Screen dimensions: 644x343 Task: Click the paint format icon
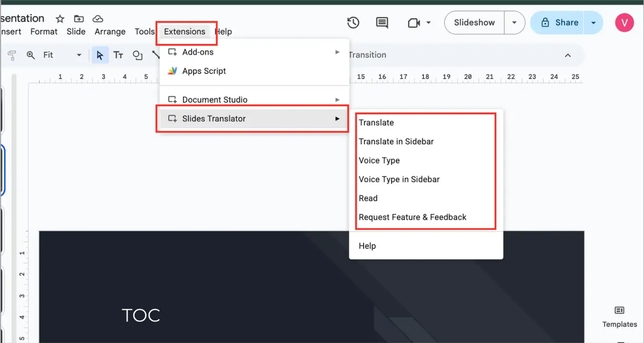pyautogui.click(x=12, y=55)
